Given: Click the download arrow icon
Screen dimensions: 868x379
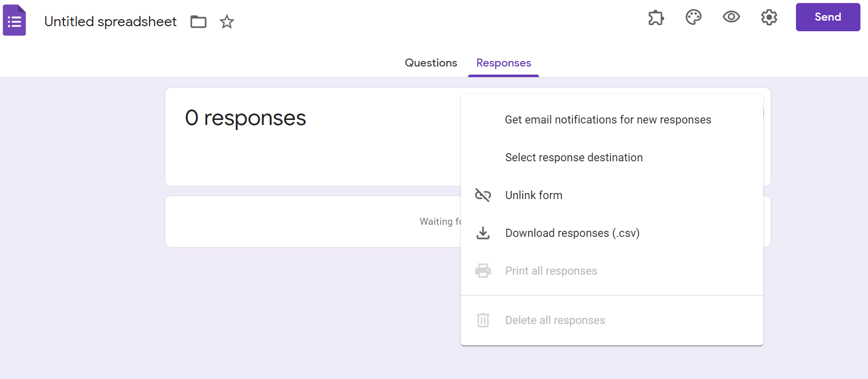Looking at the screenshot, I should (x=483, y=233).
